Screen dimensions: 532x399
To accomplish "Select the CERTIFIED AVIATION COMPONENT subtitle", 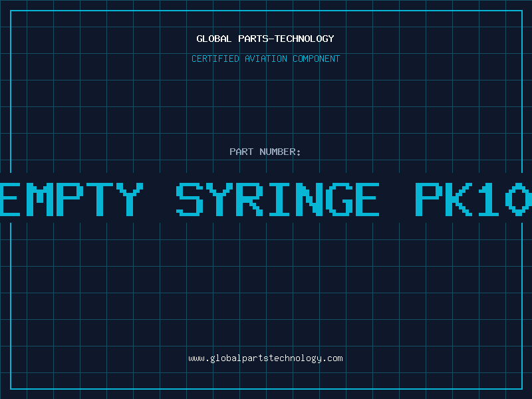I will point(265,59).
